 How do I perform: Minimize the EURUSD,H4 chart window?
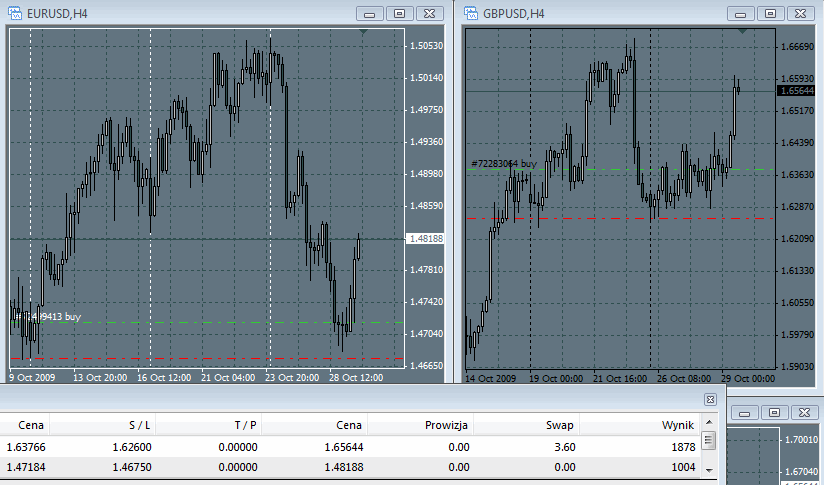point(369,14)
